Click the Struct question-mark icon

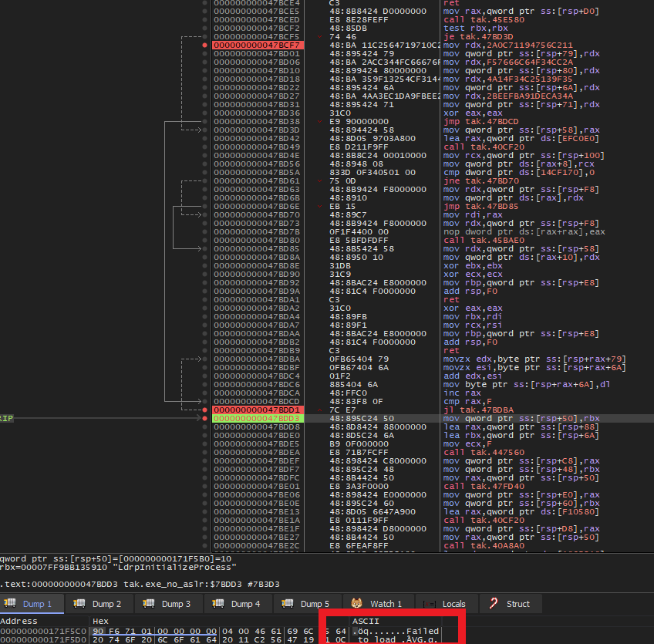[x=494, y=604]
